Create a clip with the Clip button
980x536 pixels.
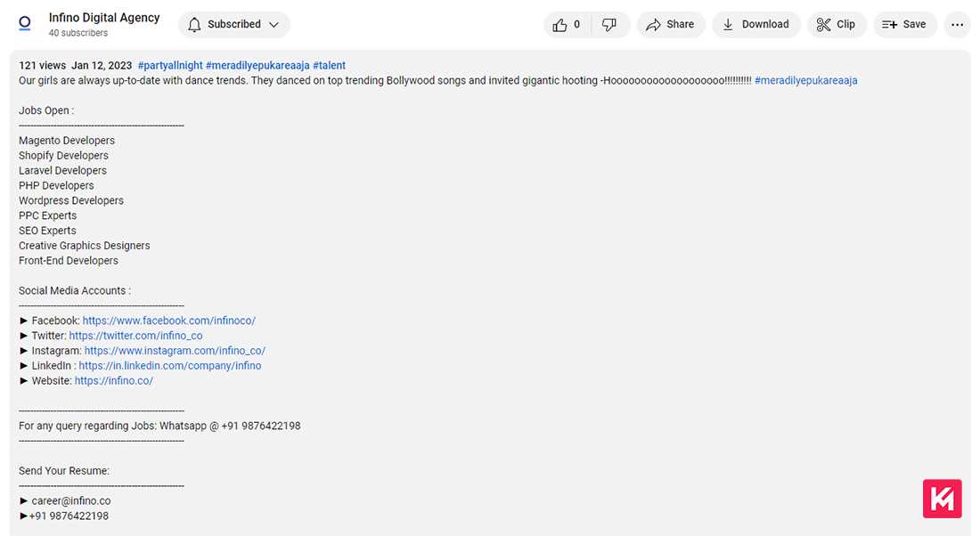coord(836,25)
